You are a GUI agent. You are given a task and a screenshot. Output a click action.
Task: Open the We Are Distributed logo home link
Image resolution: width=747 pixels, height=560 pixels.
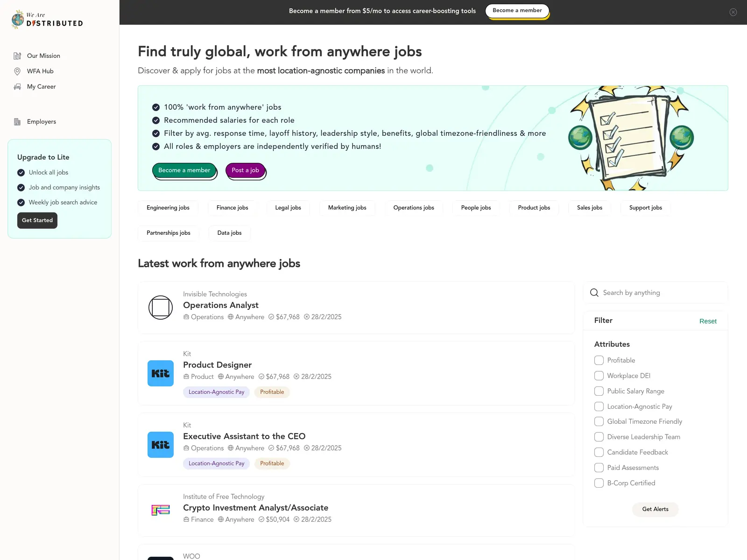coord(47,20)
